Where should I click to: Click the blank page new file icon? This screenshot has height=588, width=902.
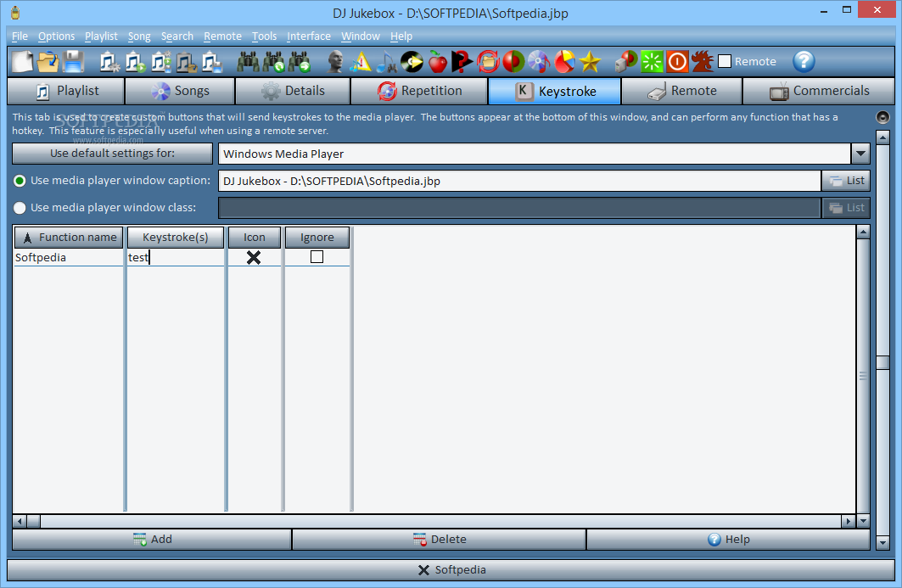coord(23,62)
